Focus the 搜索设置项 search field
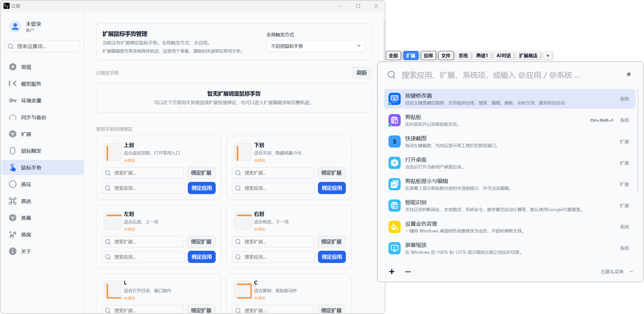The height and width of the screenshot is (314, 644). [x=42, y=46]
